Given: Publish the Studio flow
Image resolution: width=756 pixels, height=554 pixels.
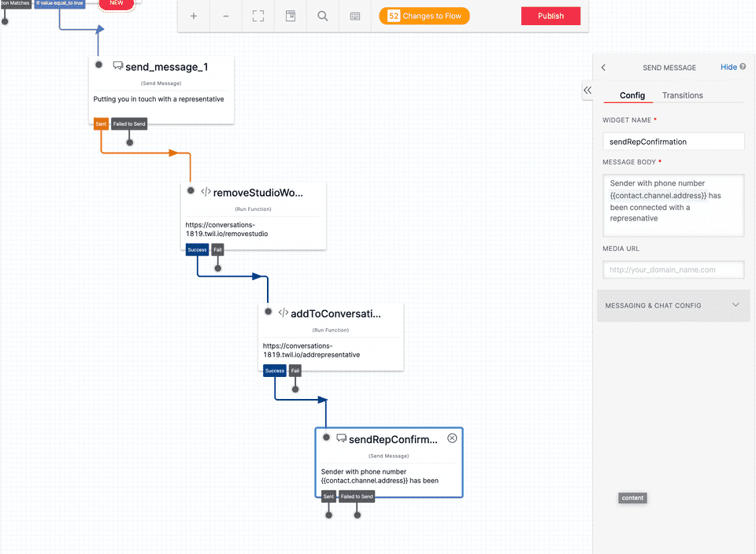Looking at the screenshot, I should [550, 15].
